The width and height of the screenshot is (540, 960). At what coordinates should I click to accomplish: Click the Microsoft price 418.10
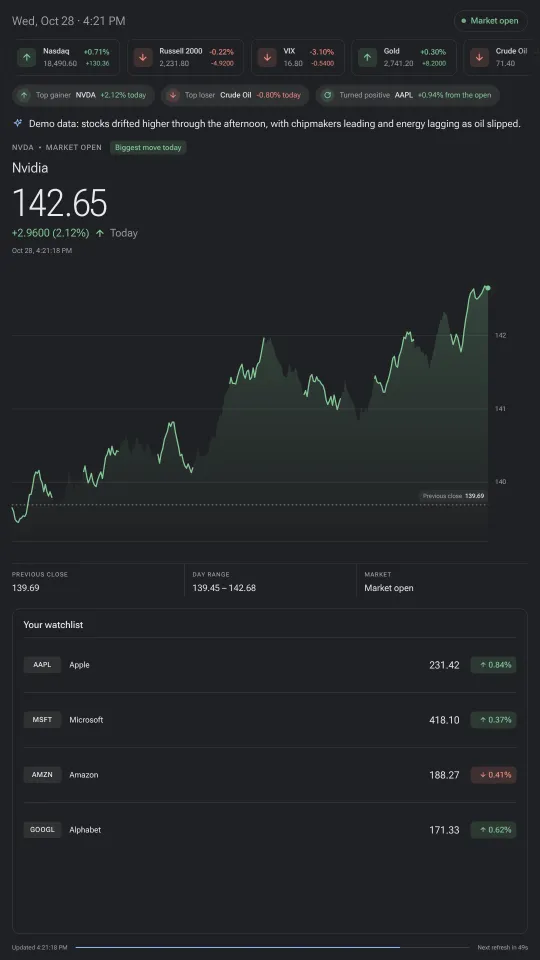[444, 720]
